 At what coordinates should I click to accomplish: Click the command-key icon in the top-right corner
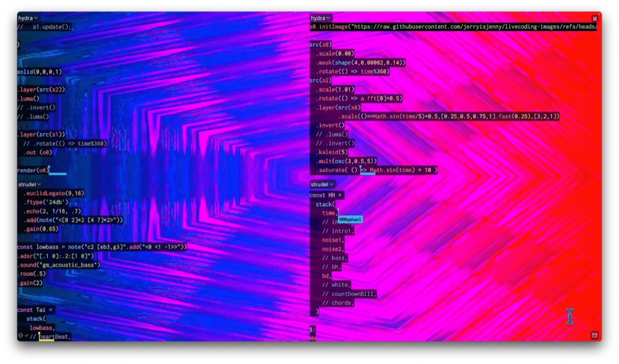594,18
